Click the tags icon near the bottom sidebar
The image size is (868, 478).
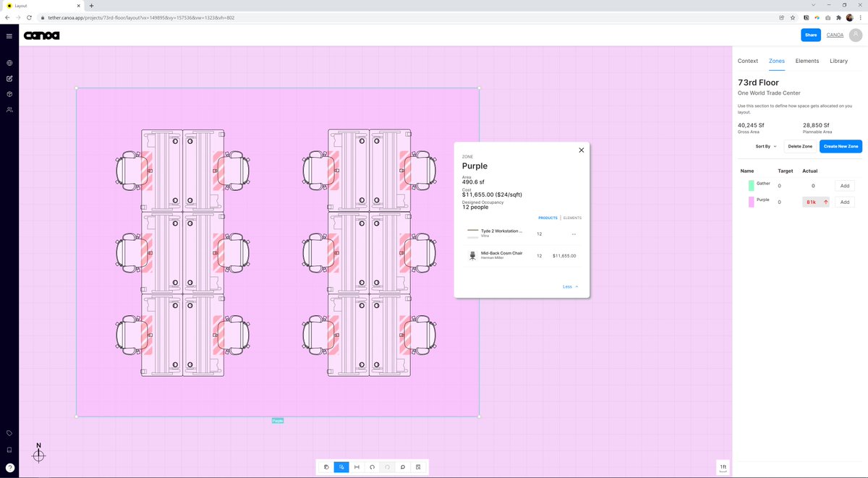pos(9,433)
